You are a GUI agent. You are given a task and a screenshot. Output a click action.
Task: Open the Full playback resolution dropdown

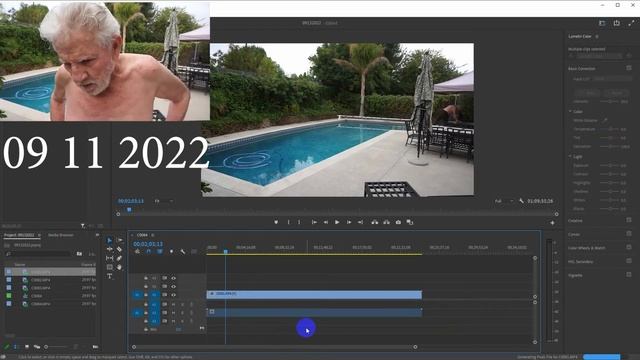504,201
